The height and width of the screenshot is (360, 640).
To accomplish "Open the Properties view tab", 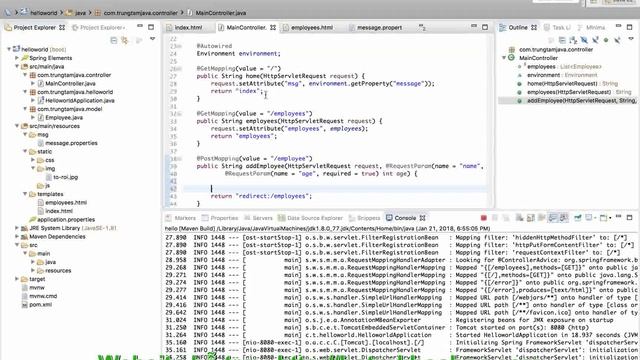I will (x=220, y=218).
